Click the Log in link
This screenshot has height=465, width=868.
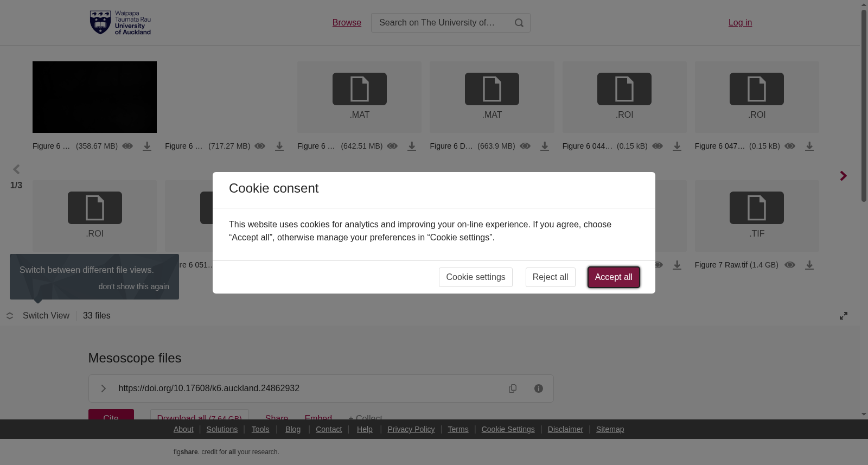click(x=740, y=23)
